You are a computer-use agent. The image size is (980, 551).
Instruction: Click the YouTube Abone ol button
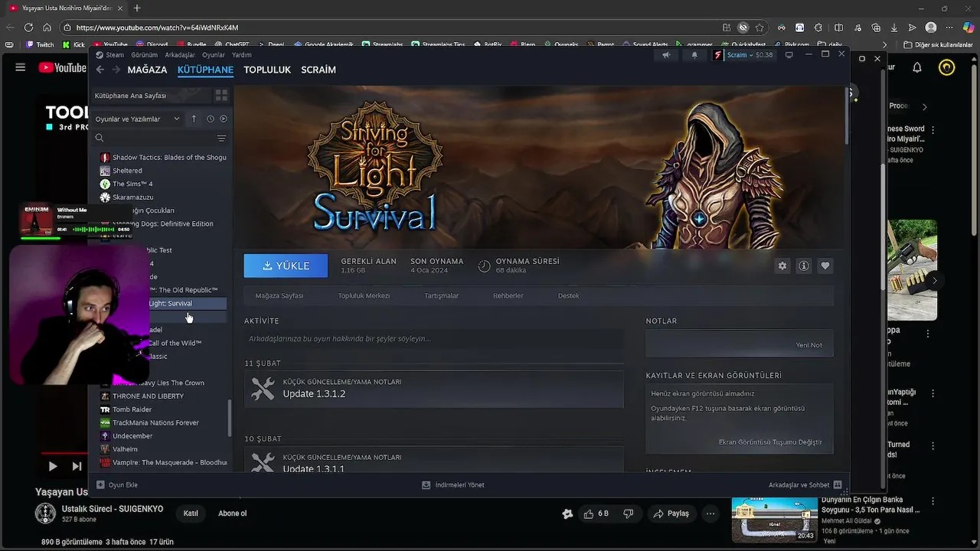[233, 514]
